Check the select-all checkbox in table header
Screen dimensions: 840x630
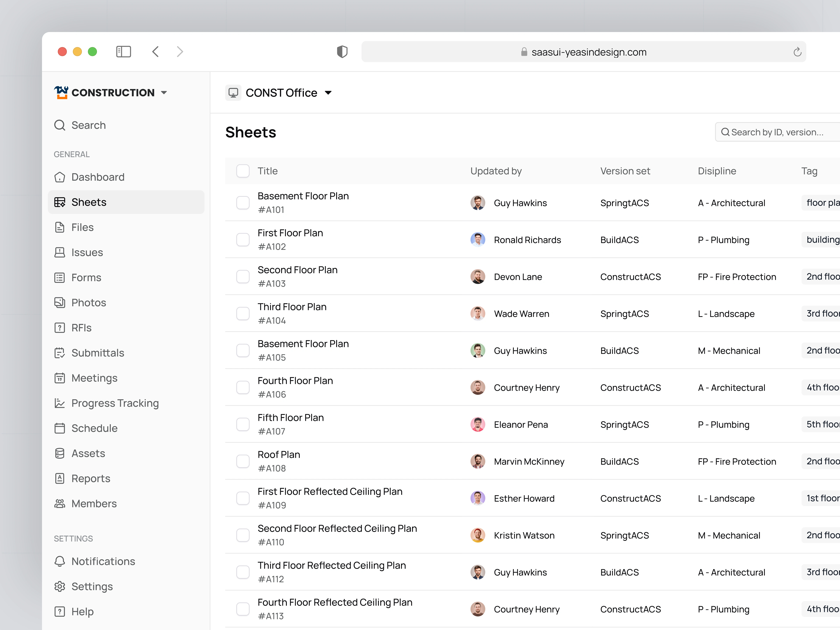243,171
